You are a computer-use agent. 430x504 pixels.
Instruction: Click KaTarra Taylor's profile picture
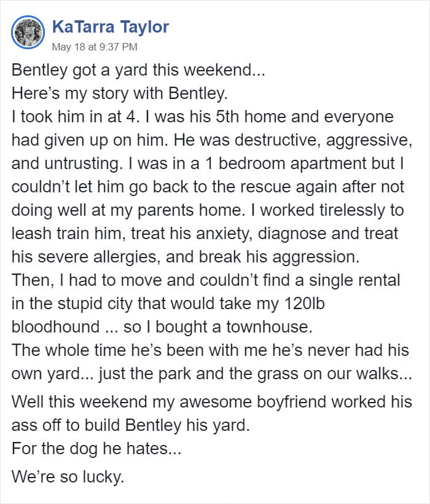pyautogui.click(x=28, y=33)
